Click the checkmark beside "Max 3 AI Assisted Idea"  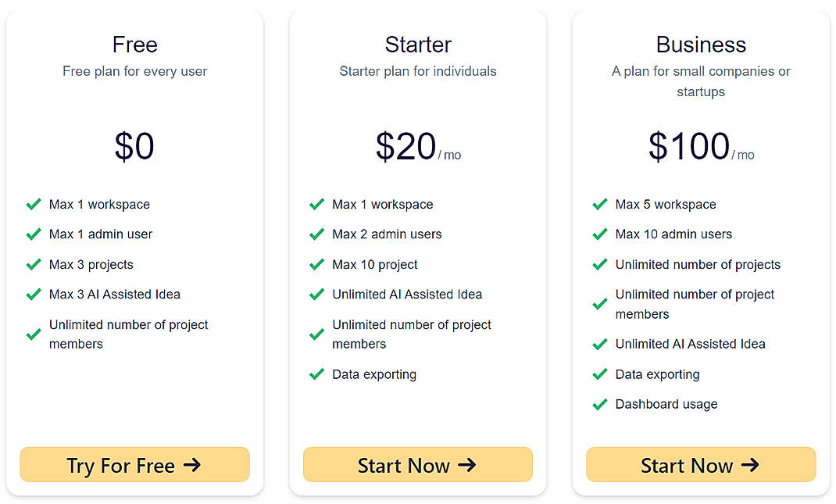34,295
